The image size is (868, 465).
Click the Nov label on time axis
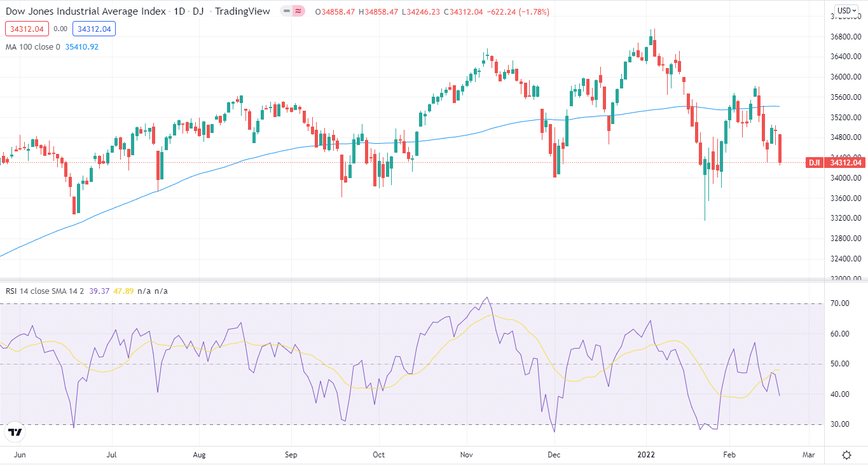[x=467, y=455]
